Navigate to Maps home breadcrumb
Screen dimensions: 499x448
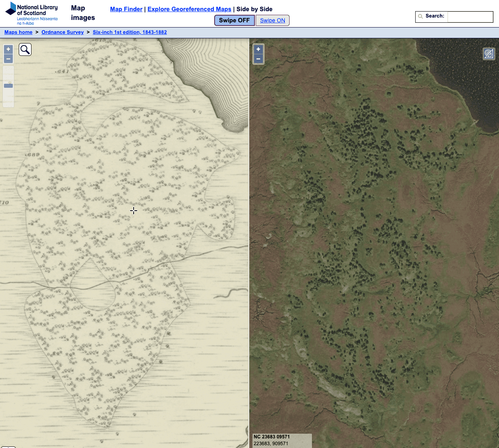pyautogui.click(x=18, y=32)
